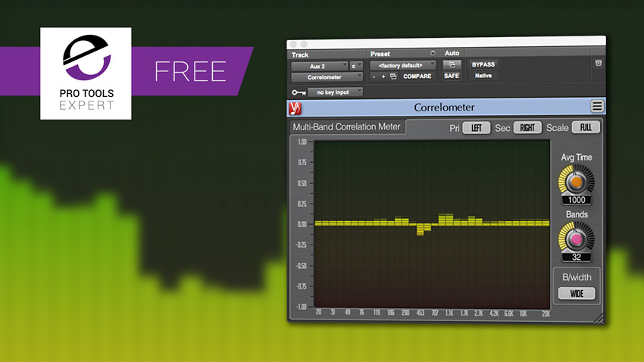Click the Avg Time 1000 value field

577,200
